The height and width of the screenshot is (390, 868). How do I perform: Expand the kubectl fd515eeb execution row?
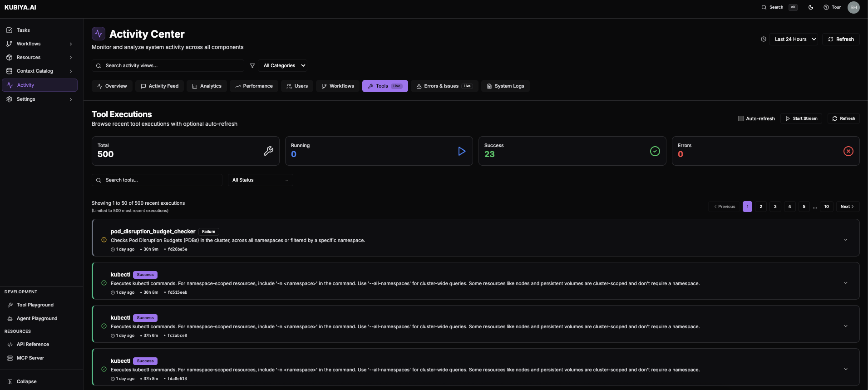[846, 283]
